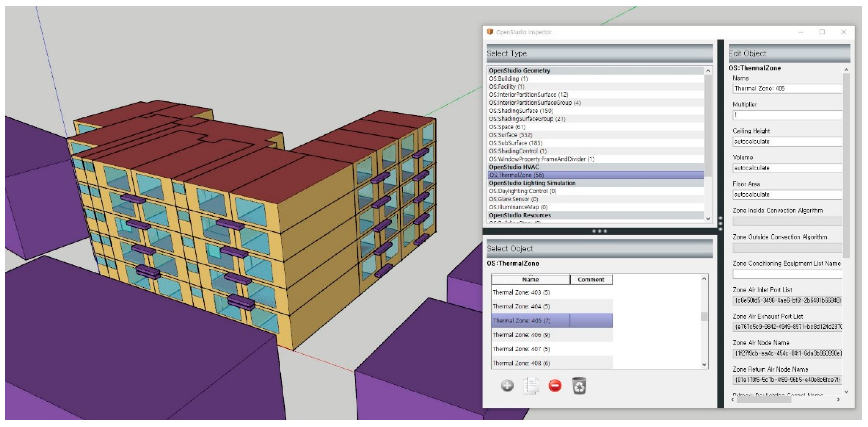Sort objects by the Name column header
The width and height of the screenshot is (868, 427).
tap(530, 280)
